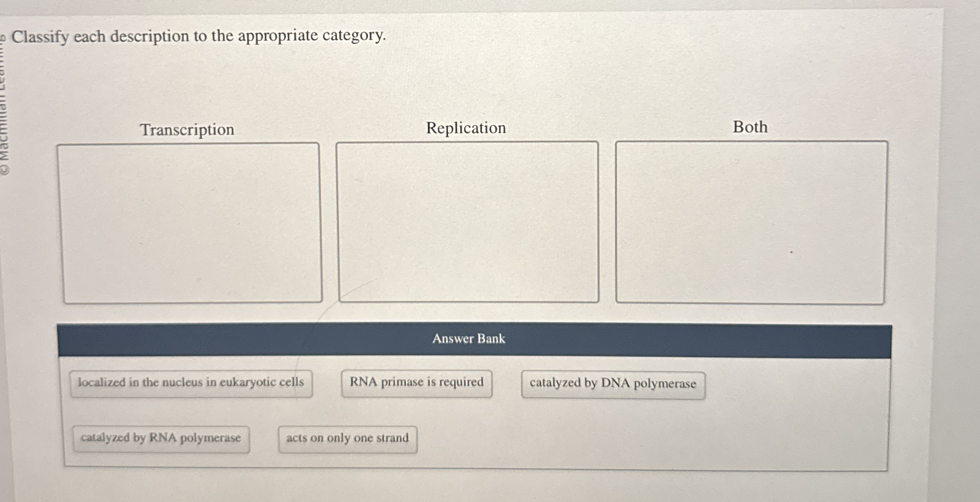Screen dimensions: 980x502
Task: Click between the RNA primase and DNA polymerase tiles
Action: click(507, 384)
